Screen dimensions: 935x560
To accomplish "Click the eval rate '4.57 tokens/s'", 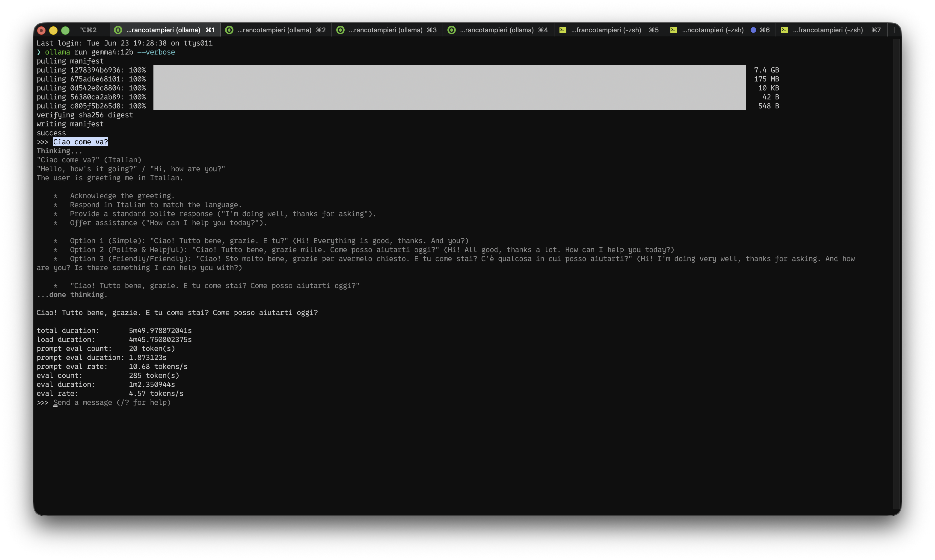I will (156, 393).
